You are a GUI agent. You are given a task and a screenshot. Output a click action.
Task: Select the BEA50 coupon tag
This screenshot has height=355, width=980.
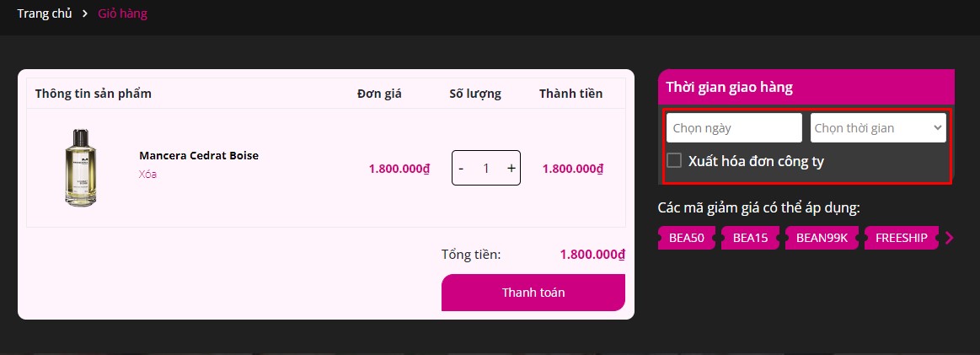tap(686, 239)
